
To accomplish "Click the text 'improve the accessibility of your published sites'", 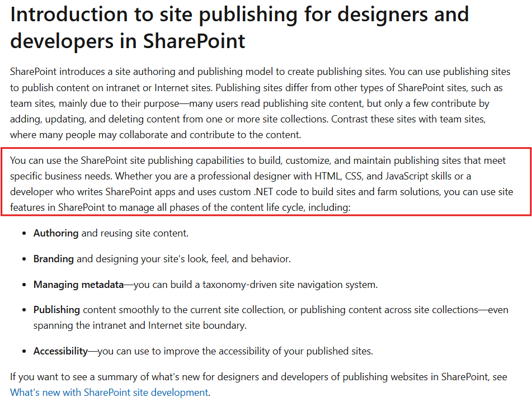I will (x=267, y=351).
